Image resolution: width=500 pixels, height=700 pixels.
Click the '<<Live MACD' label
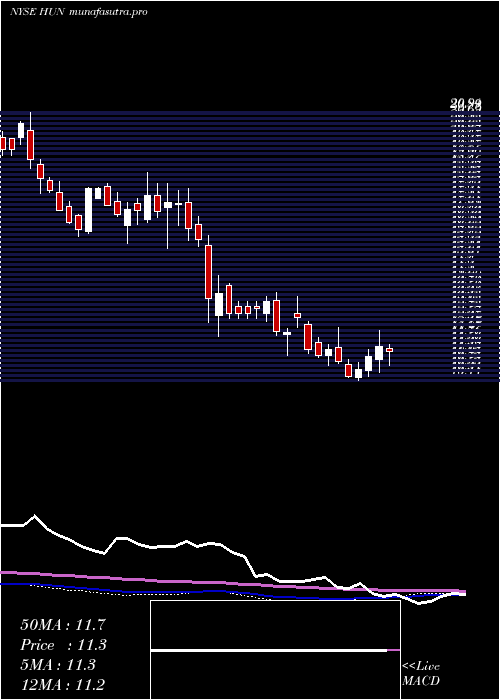click(421, 674)
